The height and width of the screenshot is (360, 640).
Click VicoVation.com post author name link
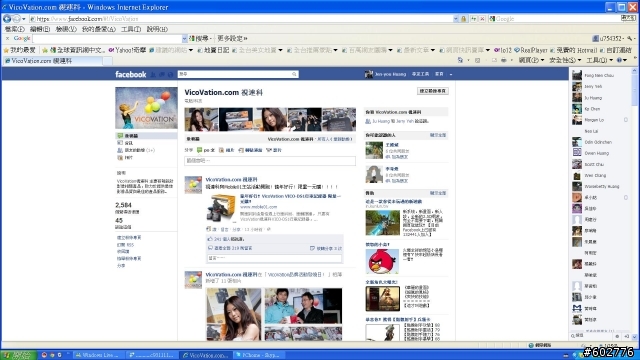(x=231, y=180)
